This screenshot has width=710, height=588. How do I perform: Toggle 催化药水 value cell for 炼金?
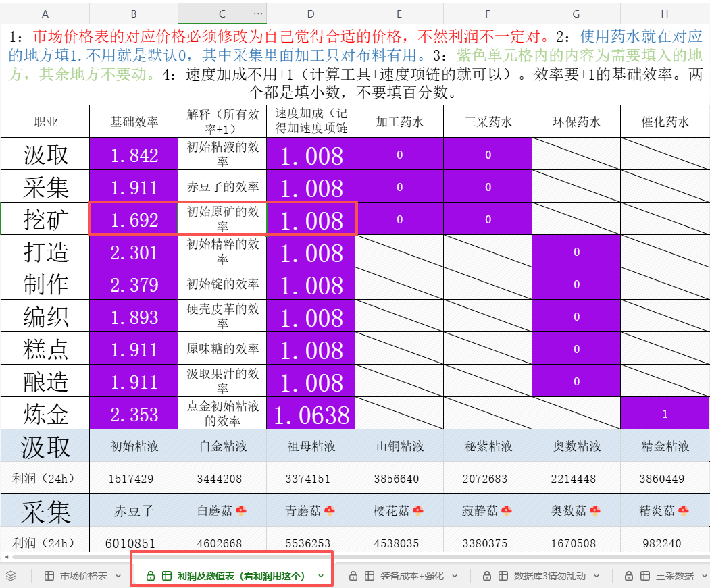point(665,414)
